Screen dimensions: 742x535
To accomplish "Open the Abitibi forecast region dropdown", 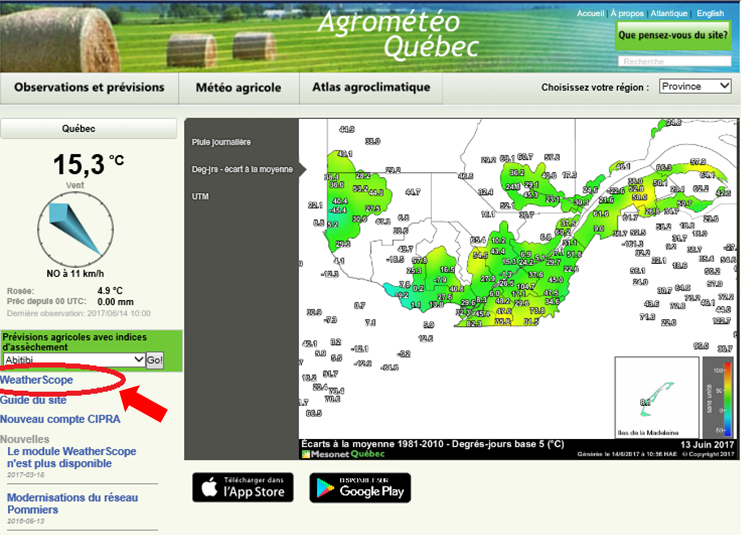I will (x=74, y=360).
